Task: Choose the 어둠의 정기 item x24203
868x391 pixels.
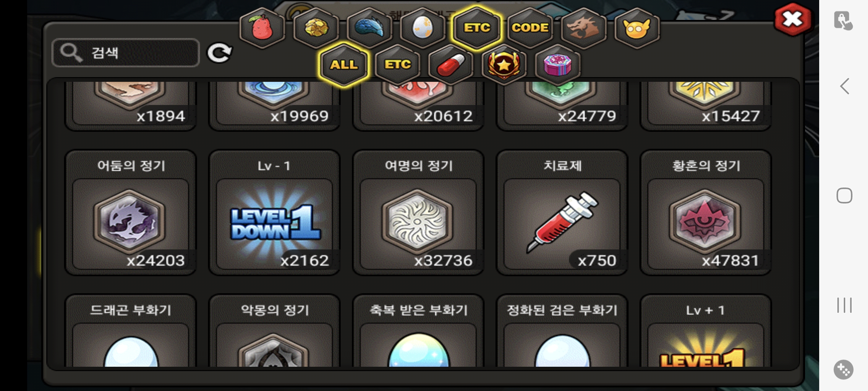Action: coord(131,213)
